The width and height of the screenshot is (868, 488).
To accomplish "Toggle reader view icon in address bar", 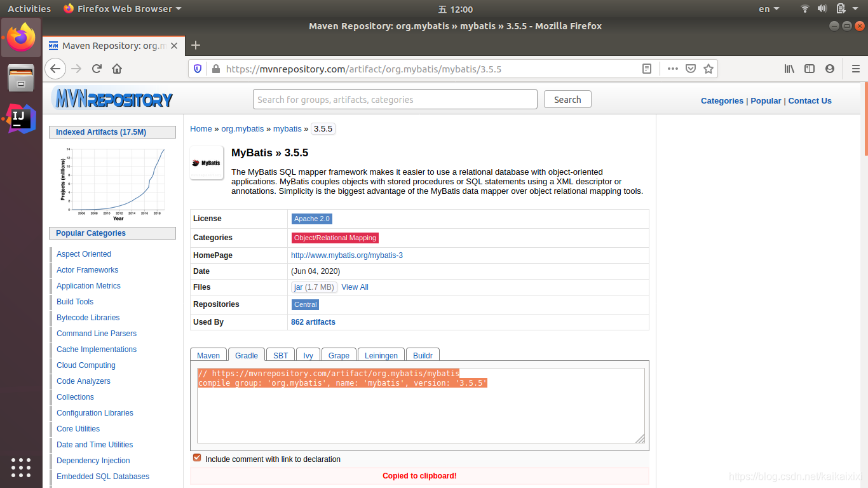I will click(x=647, y=69).
